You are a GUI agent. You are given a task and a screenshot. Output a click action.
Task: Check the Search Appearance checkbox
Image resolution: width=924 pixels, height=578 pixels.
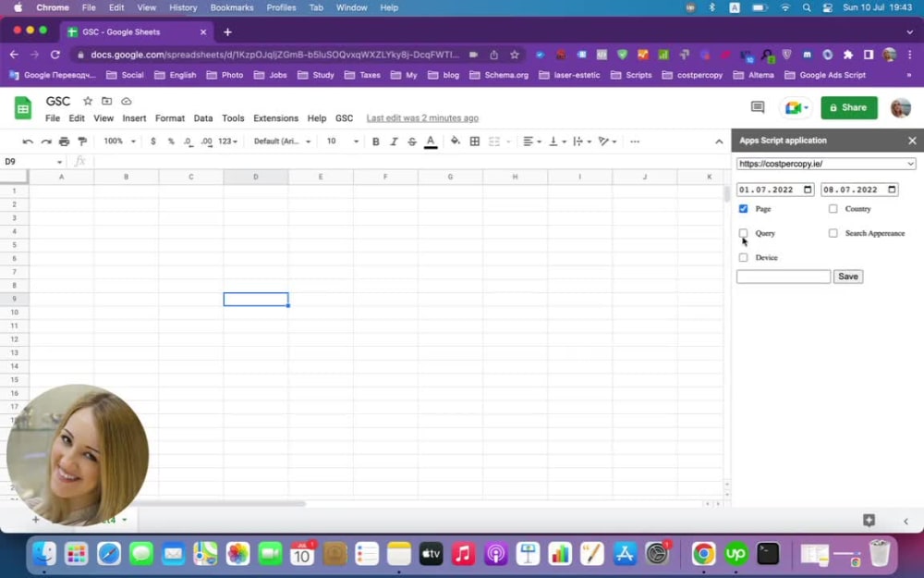[833, 233]
